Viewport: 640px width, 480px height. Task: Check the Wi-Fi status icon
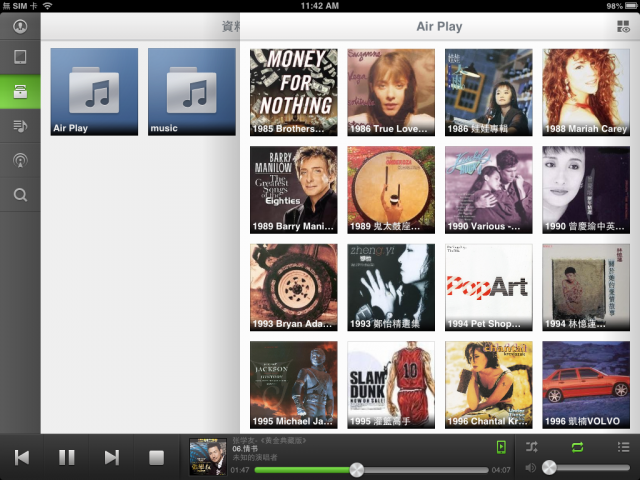click(x=48, y=6)
